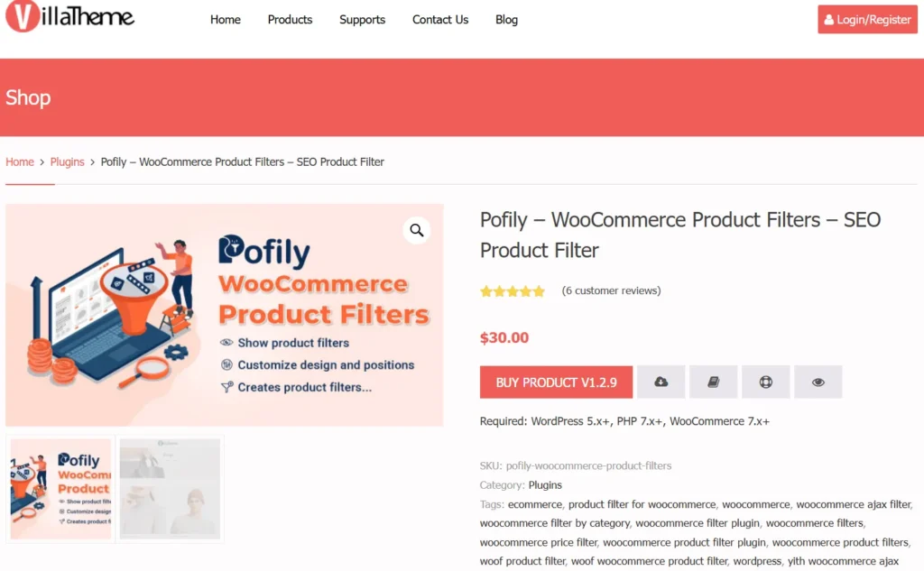Select the five-star rating stars
Screen dimensions: 924x571
coord(513,290)
